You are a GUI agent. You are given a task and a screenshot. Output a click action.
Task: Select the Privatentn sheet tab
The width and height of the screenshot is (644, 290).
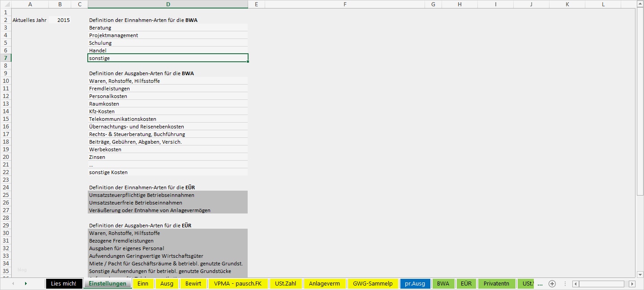(497, 284)
